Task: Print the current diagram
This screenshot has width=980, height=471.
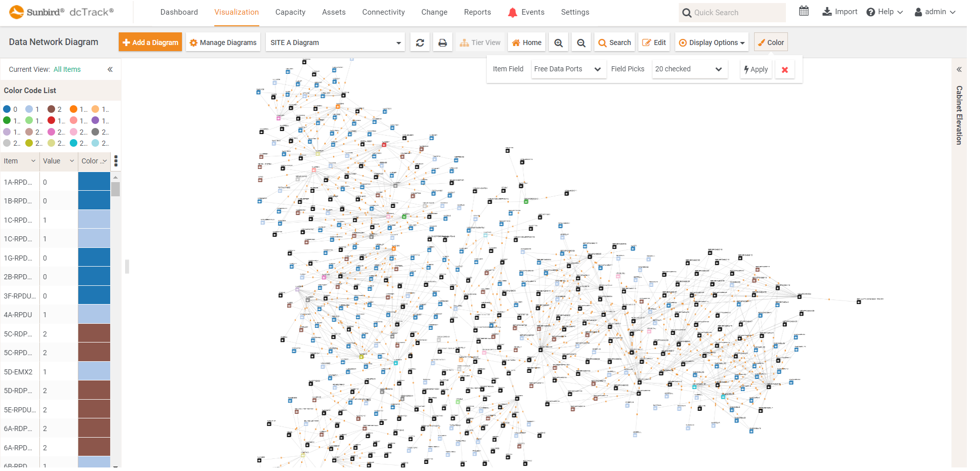Action: [x=443, y=42]
